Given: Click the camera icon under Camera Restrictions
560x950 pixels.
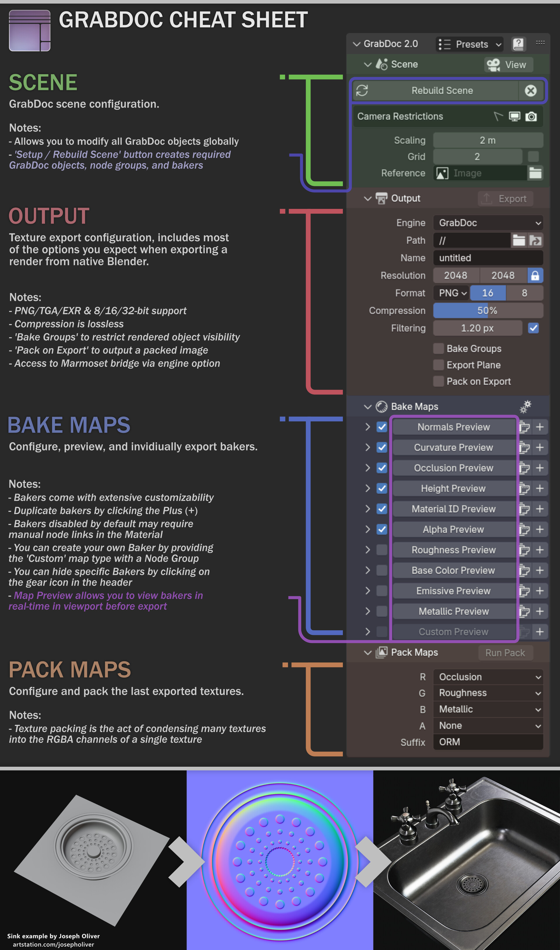Looking at the screenshot, I should (531, 117).
